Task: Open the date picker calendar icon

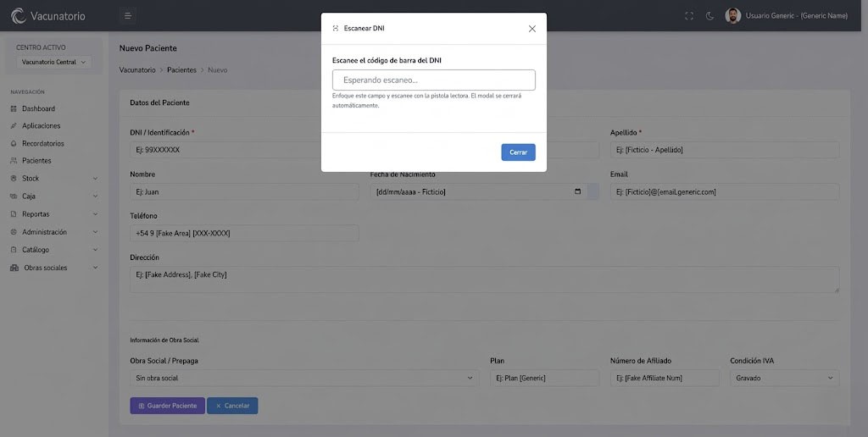Action: [578, 191]
